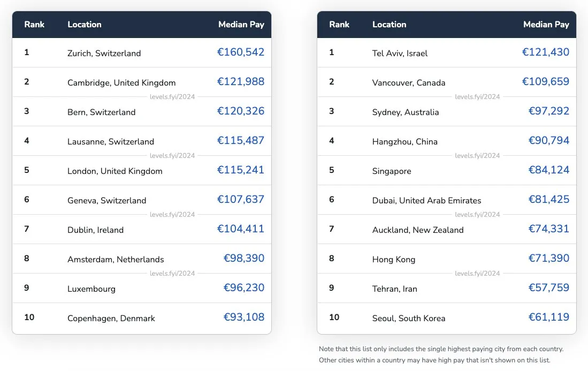
Task: Select Luxembourg in the left table
Action: click(x=91, y=289)
